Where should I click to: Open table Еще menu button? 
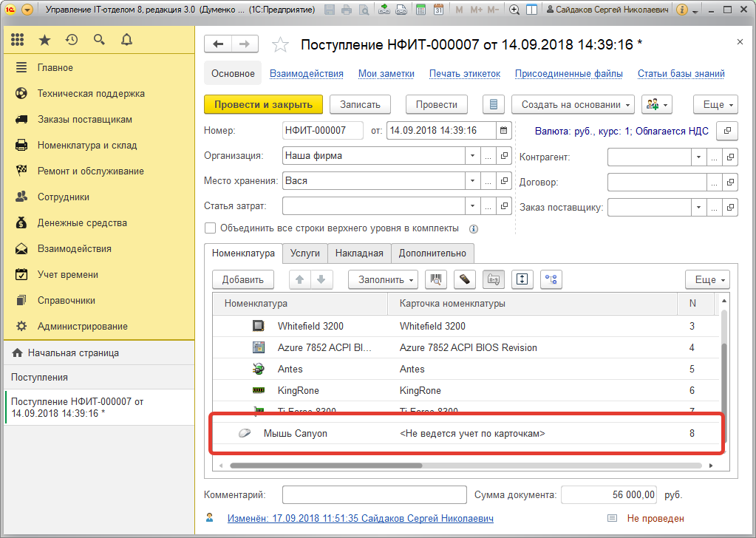click(x=707, y=279)
